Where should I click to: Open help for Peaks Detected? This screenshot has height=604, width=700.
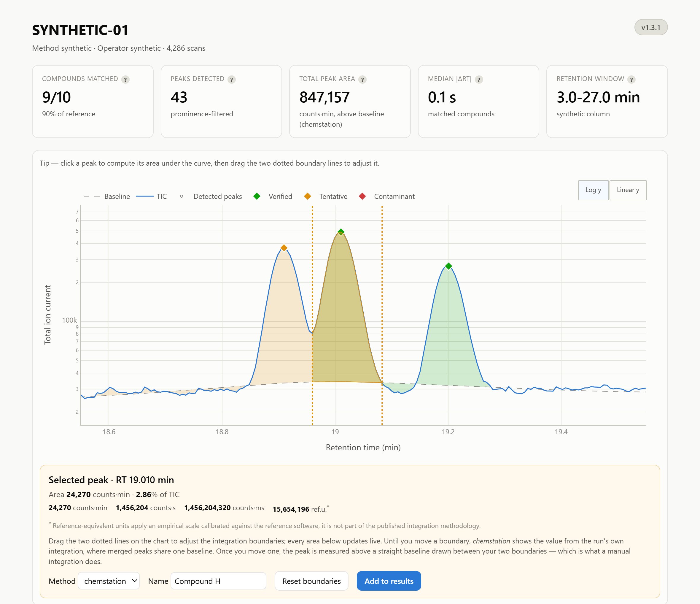point(231,80)
